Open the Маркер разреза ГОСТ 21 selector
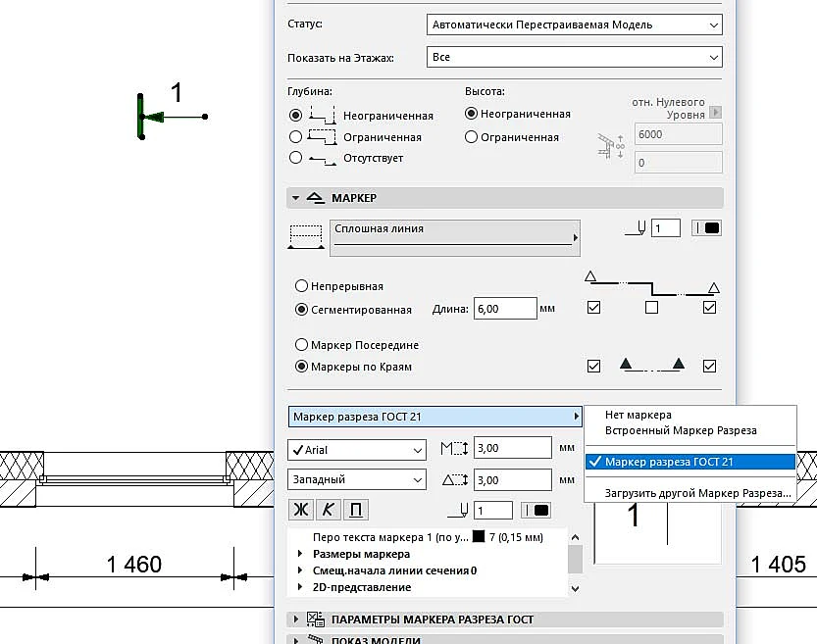The image size is (817, 644). 435,417
